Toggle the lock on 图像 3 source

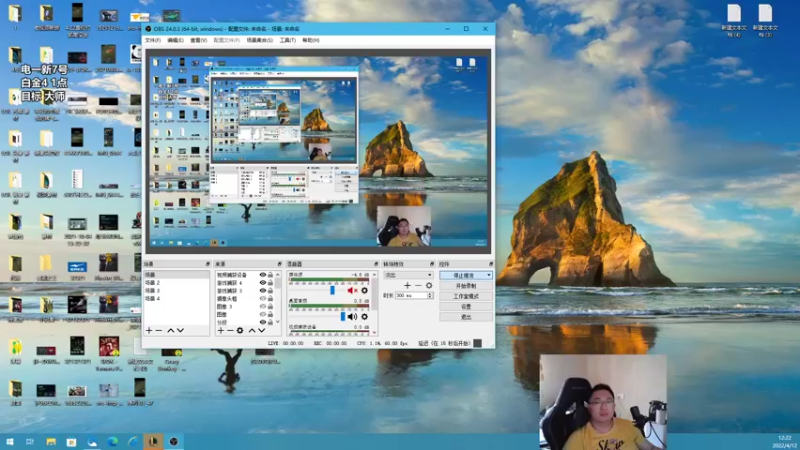point(270,307)
